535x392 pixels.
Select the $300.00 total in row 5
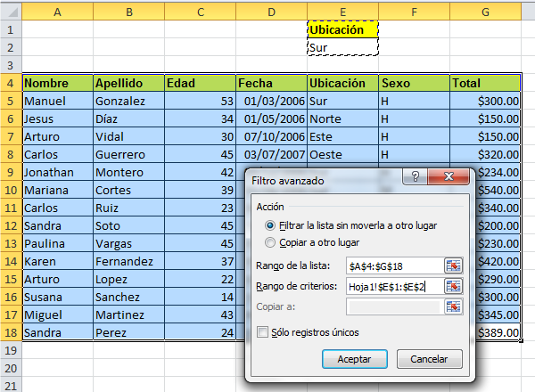485,101
